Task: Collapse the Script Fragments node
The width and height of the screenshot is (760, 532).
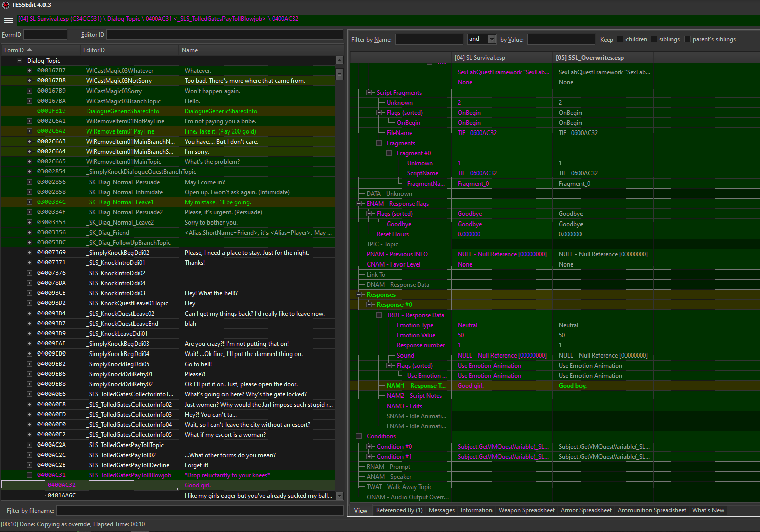Action: (369, 93)
